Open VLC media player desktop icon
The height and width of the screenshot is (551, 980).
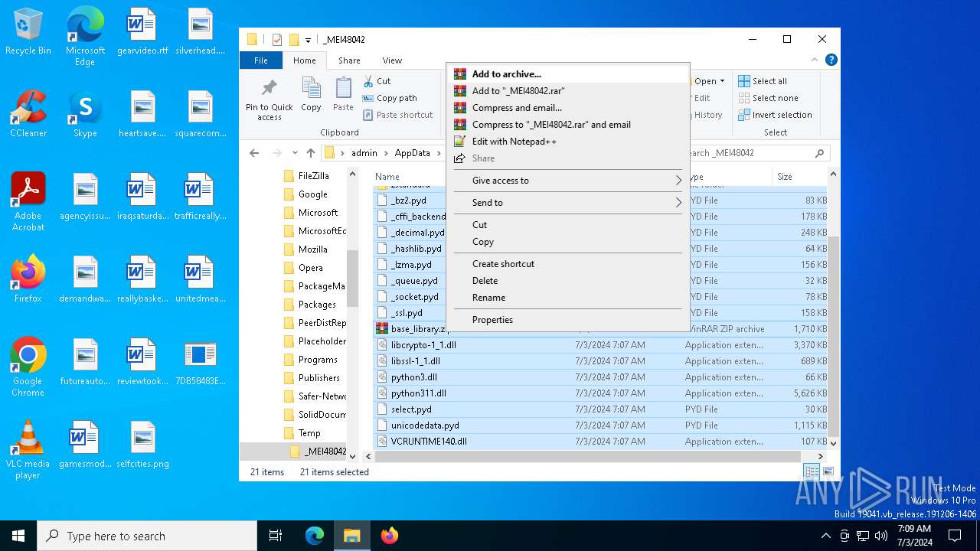pyautogui.click(x=28, y=450)
